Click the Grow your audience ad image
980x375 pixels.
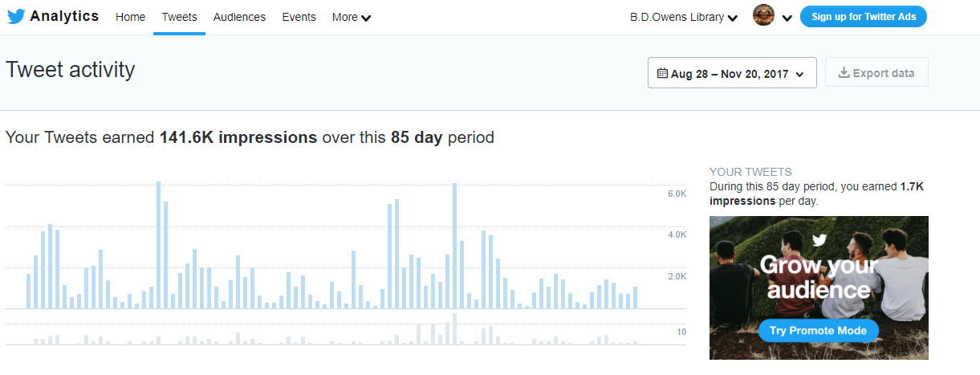[x=819, y=287]
